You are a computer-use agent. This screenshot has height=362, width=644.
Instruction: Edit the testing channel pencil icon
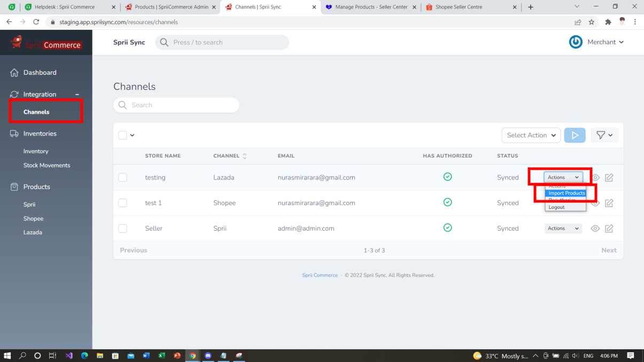(609, 178)
